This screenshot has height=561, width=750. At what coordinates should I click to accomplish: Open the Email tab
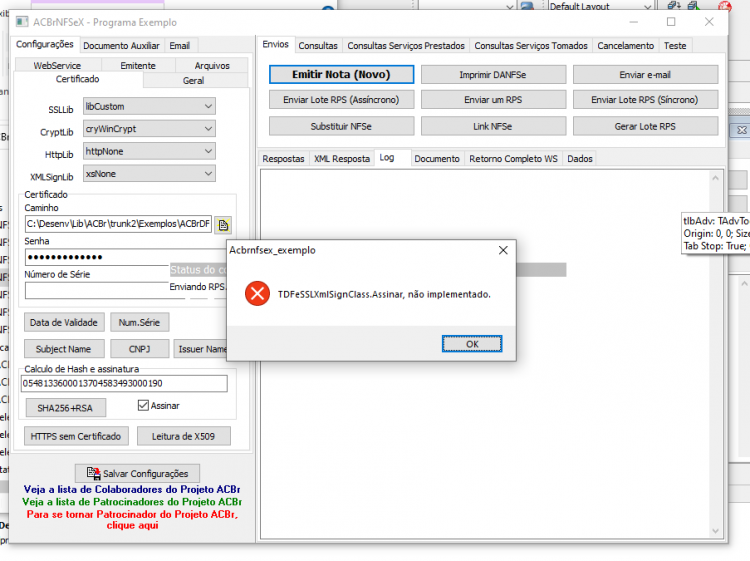pyautogui.click(x=180, y=46)
